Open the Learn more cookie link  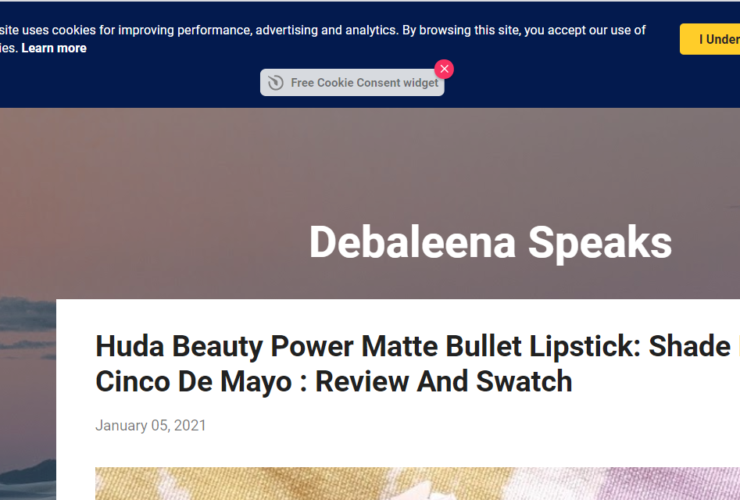[53, 48]
